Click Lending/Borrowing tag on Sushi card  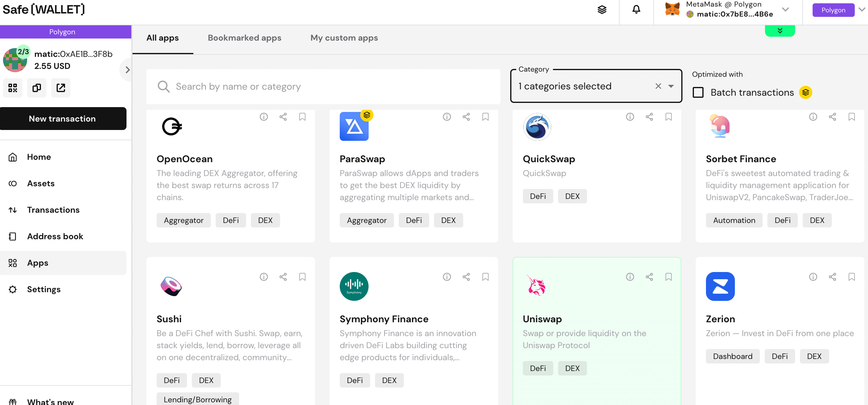(x=198, y=399)
